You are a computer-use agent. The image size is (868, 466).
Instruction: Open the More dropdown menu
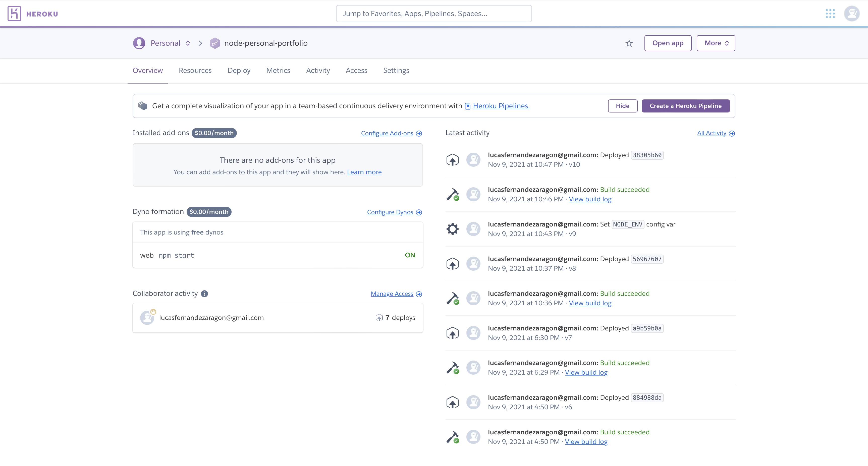point(716,43)
